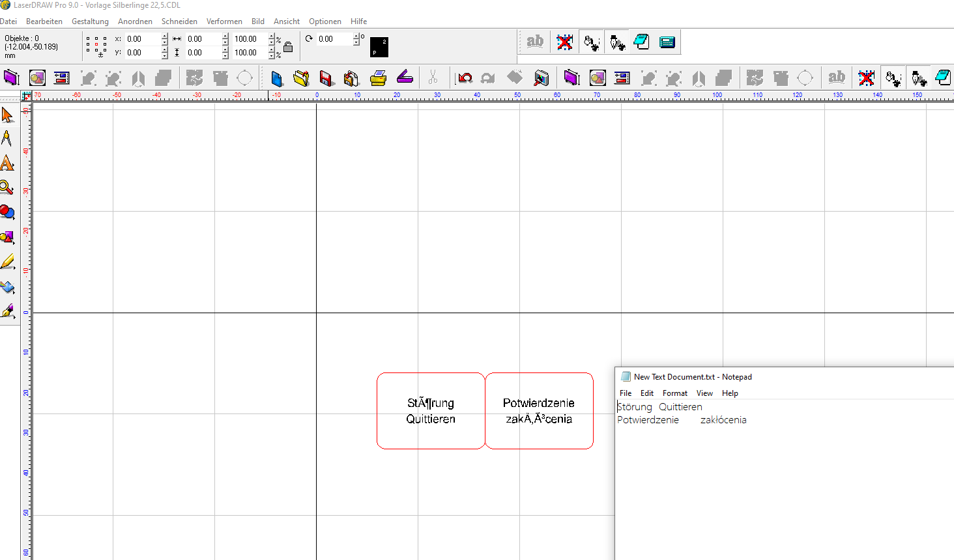
Task: Select the center anchor point in grid
Action: tap(96, 44)
